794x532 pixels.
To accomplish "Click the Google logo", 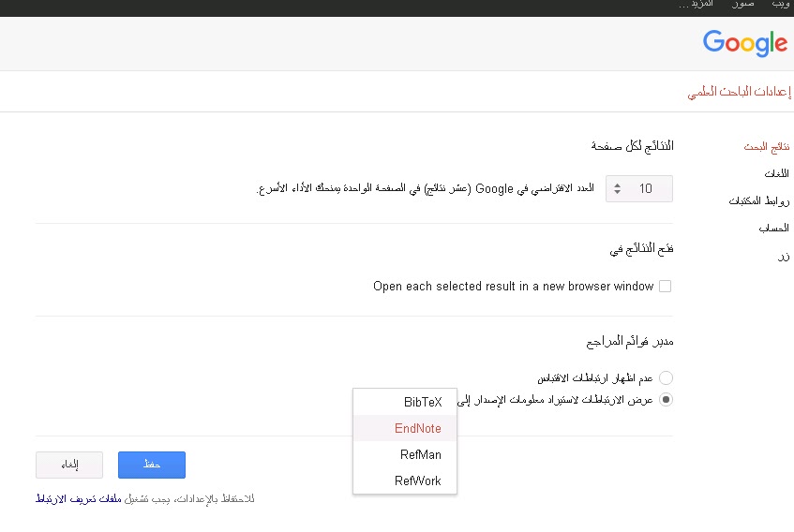I will [745, 42].
